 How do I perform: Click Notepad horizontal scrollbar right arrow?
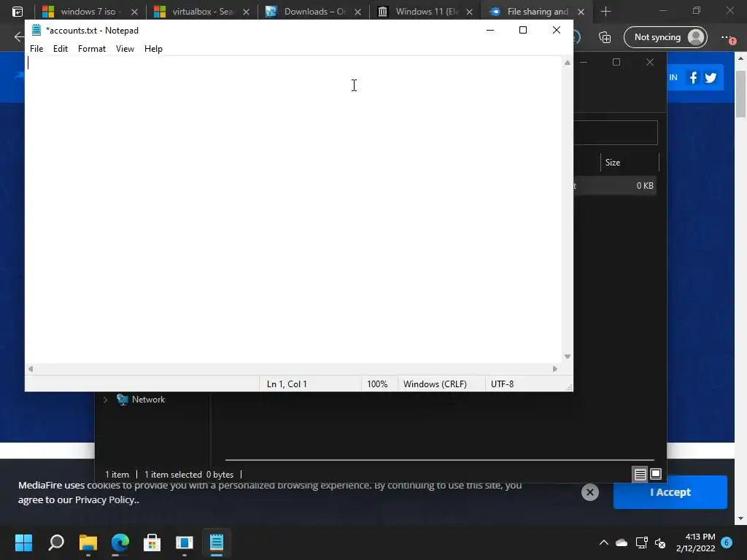(555, 369)
